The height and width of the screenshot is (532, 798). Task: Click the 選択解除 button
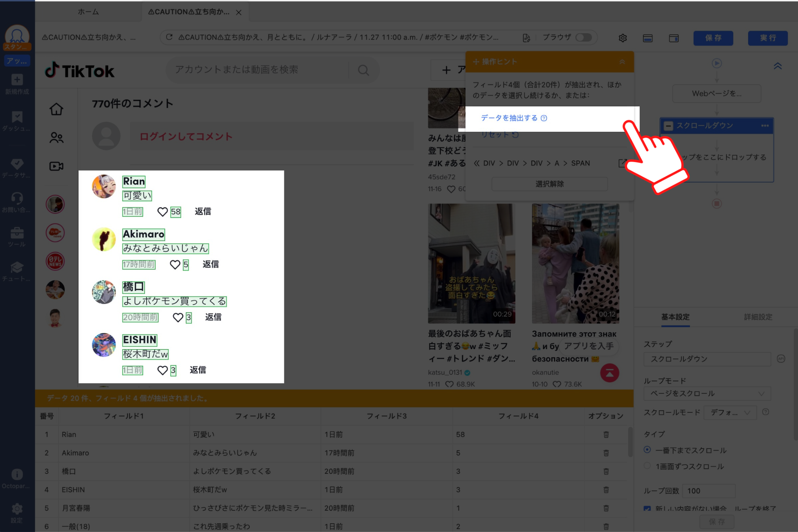pyautogui.click(x=549, y=184)
